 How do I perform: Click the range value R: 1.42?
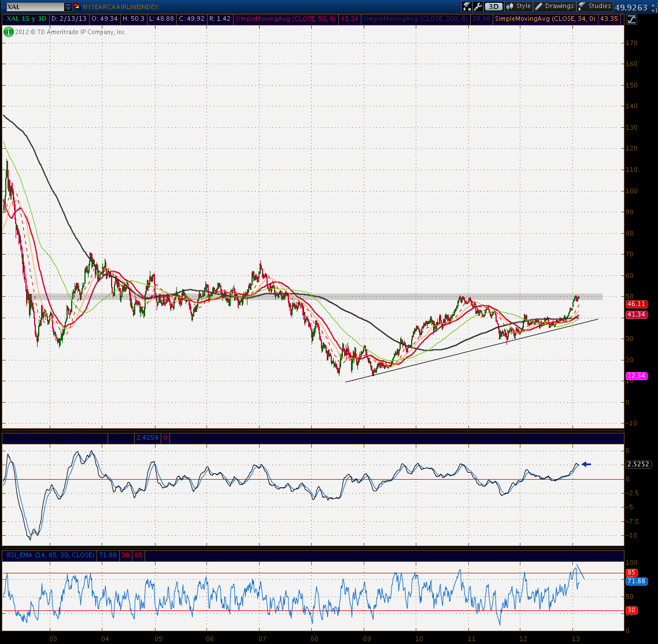tap(220, 19)
